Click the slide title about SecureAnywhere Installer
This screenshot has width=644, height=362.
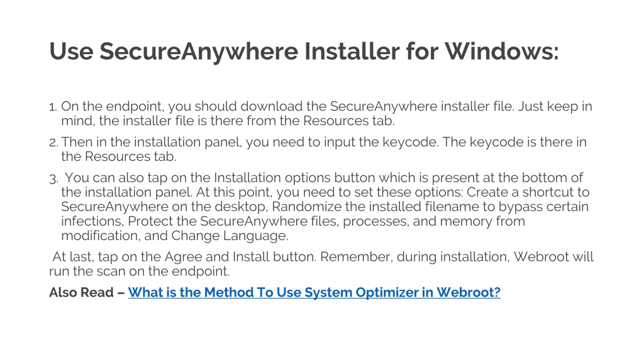tap(304, 52)
